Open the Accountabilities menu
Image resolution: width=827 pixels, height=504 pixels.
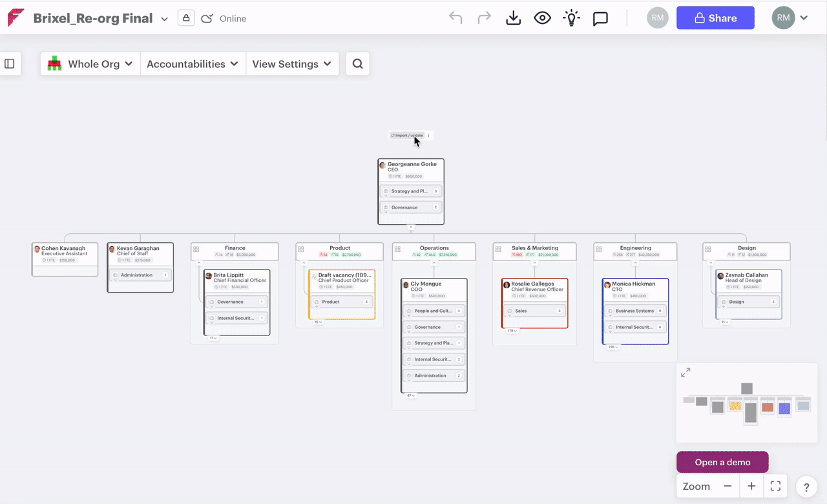[193, 64]
